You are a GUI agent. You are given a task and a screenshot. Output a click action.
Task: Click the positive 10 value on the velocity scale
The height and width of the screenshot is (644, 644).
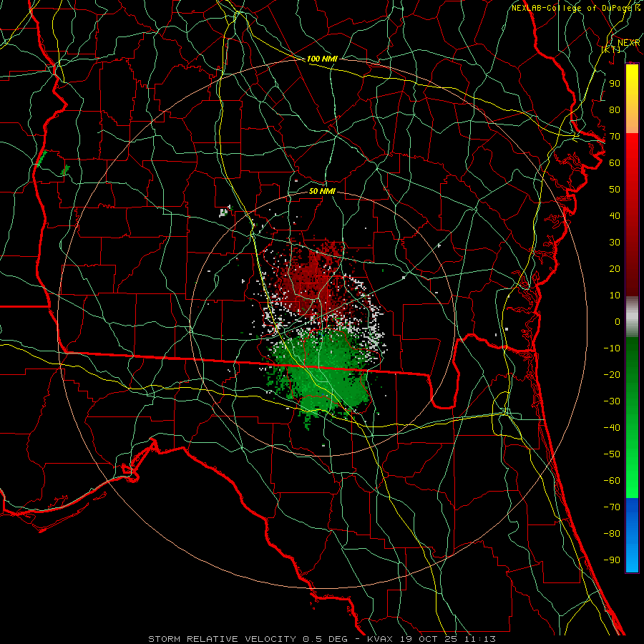[x=615, y=296]
